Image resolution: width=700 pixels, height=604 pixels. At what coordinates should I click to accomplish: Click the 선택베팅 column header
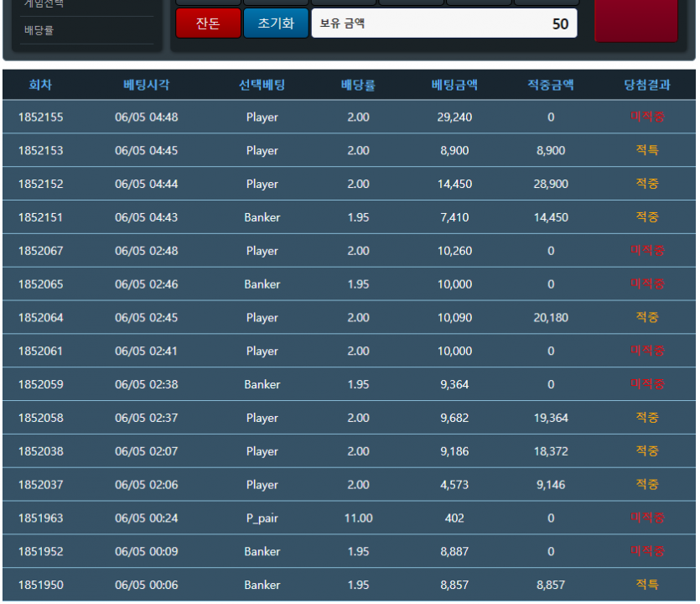point(262,85)
